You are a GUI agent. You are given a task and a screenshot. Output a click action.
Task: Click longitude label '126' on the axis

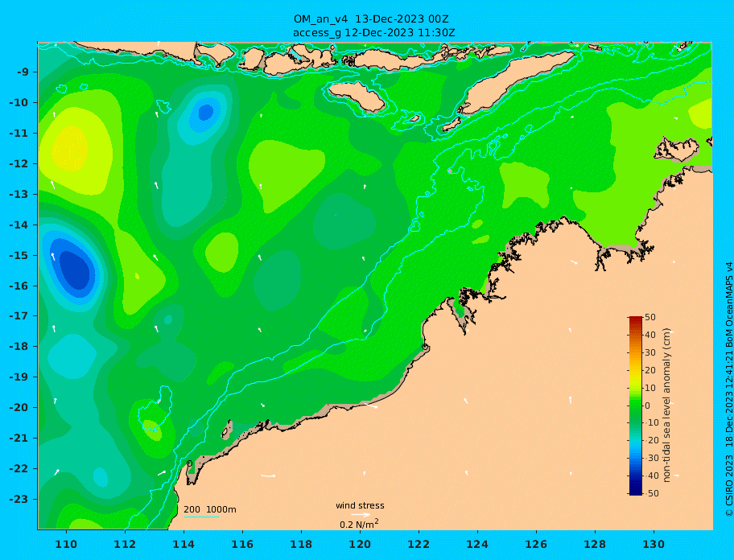point(536,544)
